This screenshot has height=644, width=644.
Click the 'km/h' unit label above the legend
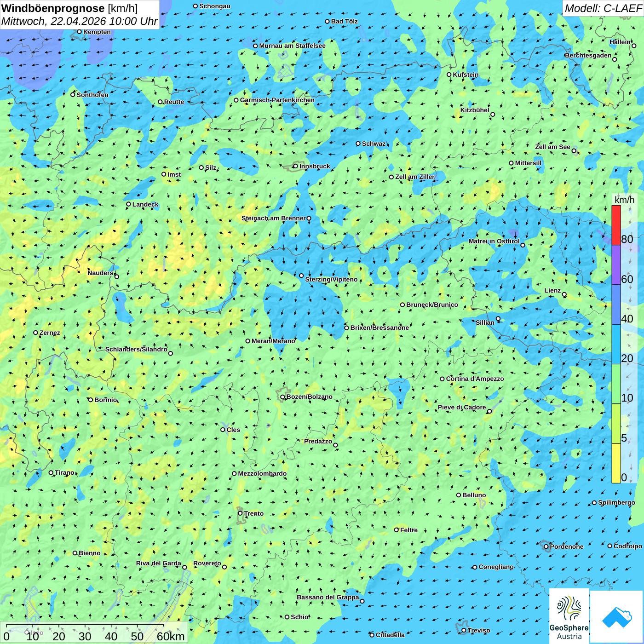click(x=624, y=200)
